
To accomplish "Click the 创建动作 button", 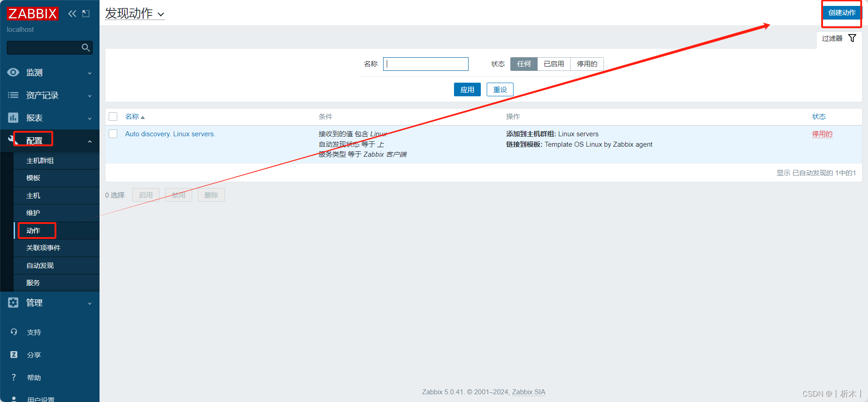I will (842, 13).
